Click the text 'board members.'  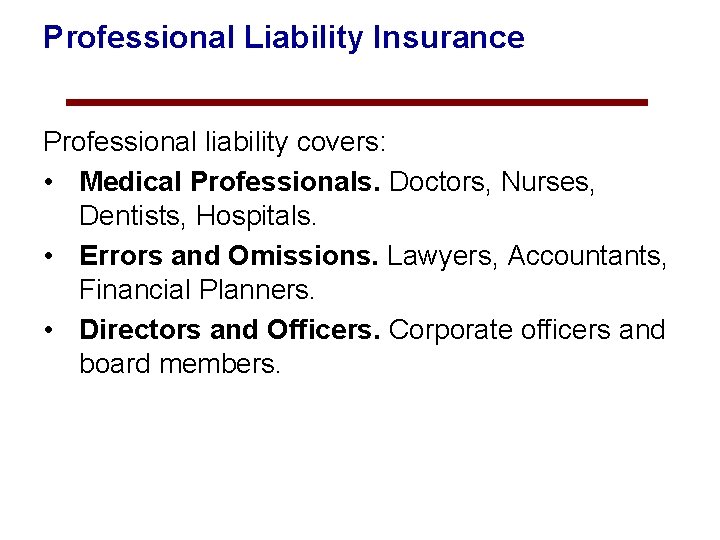(x=180, y=364)
